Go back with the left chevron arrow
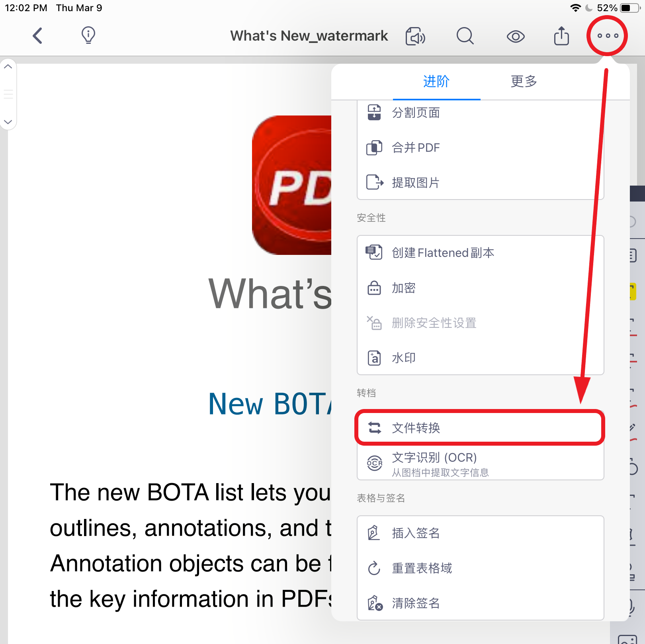This screenshot has width=645, height=644. tap(37, 36)
